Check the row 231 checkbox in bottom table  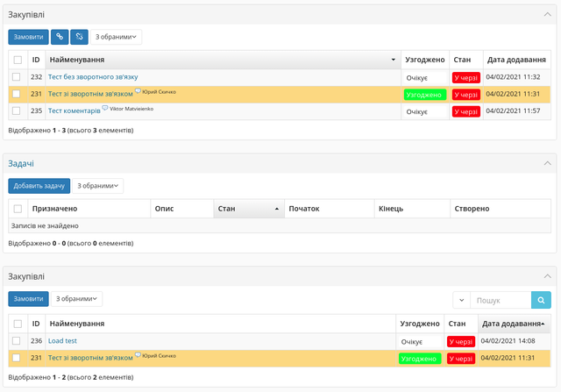point(16,358)
